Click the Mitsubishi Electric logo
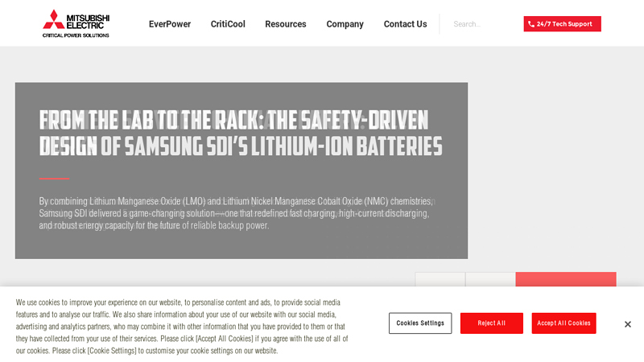Screen dimensions: 644x362 [76, 24]
